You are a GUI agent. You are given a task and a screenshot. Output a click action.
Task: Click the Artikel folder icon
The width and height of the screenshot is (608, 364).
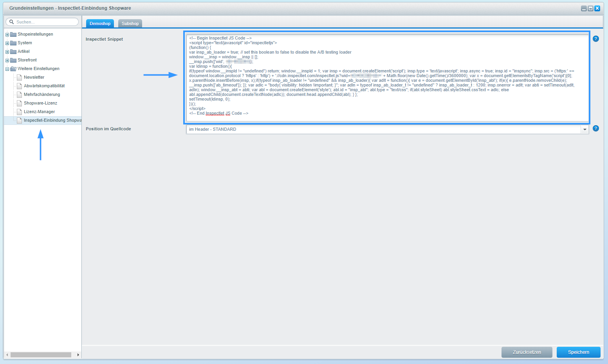click(x=13, y=51)
